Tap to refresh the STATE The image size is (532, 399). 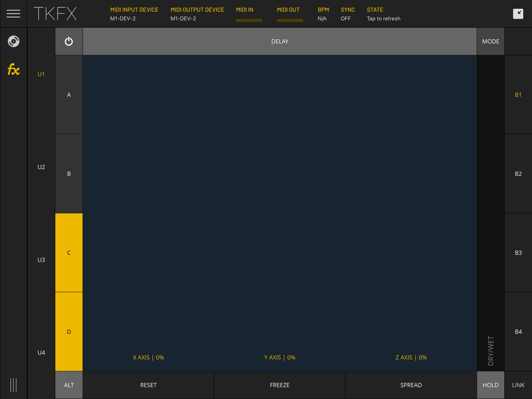tap(383, 18)
